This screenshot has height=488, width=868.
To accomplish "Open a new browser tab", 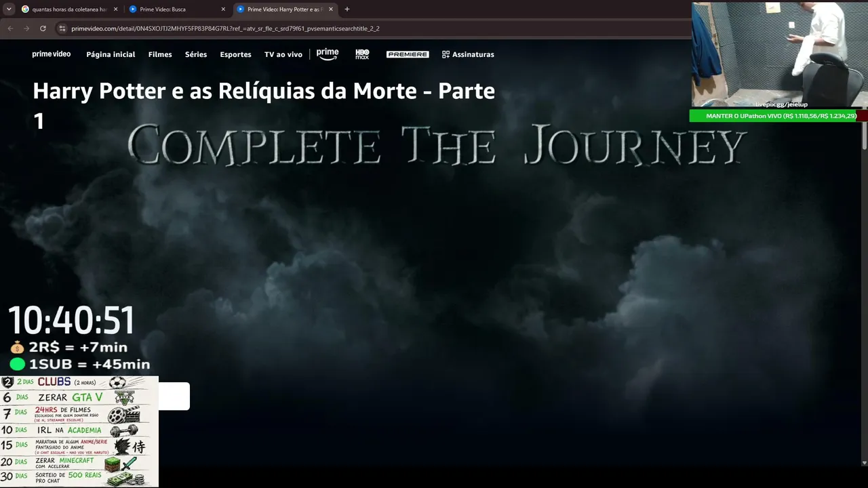I will pos(347,9).
